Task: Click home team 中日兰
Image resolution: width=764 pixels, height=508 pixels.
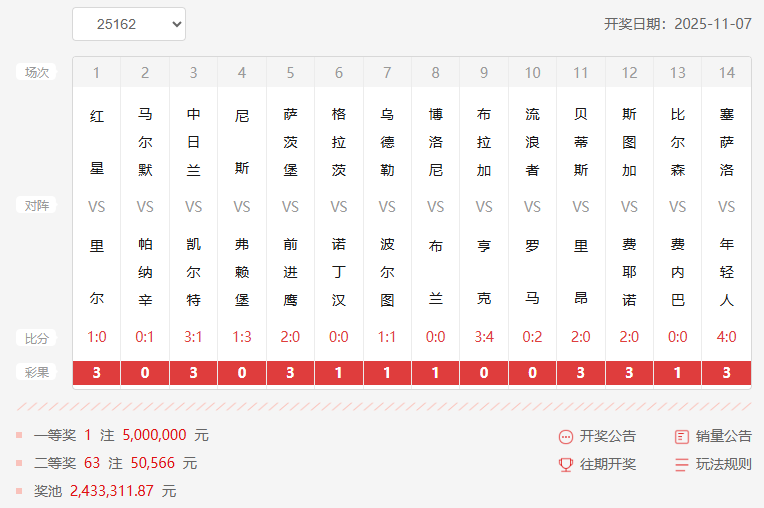Action: [x=193, y=142]
